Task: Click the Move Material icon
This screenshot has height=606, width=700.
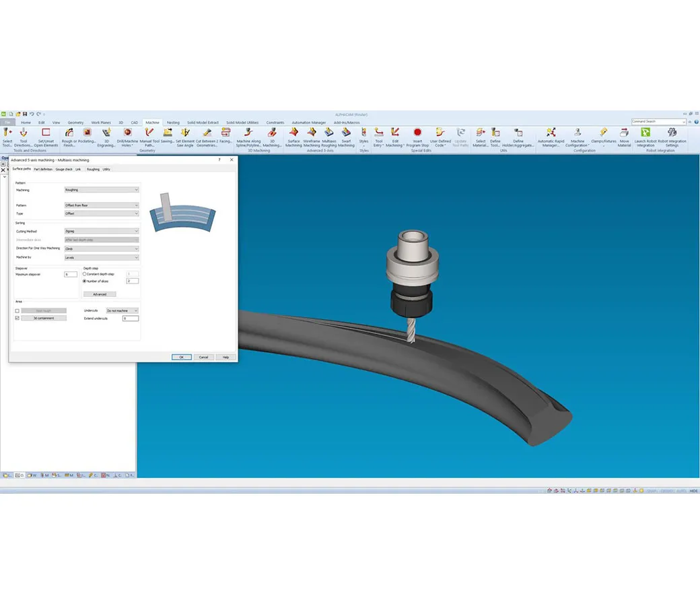Action: coord(624,137)
